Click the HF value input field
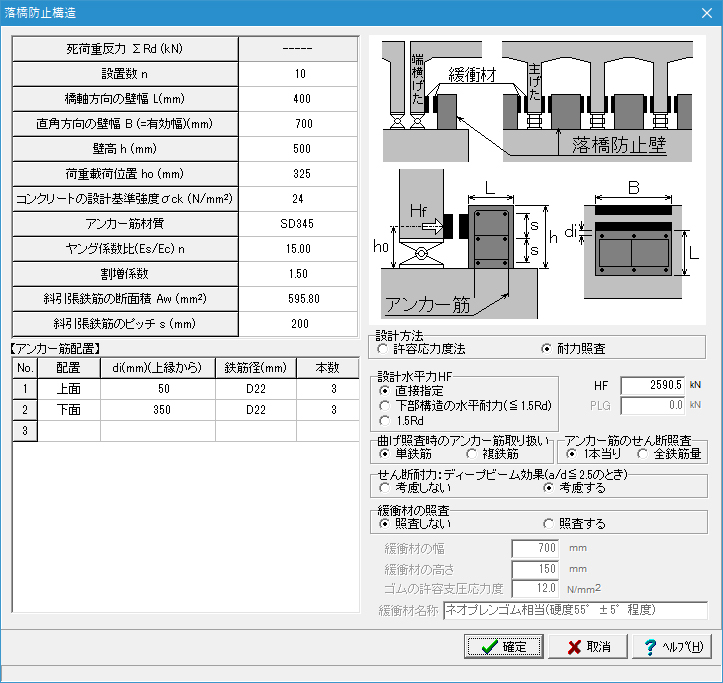 coord(651,384)
